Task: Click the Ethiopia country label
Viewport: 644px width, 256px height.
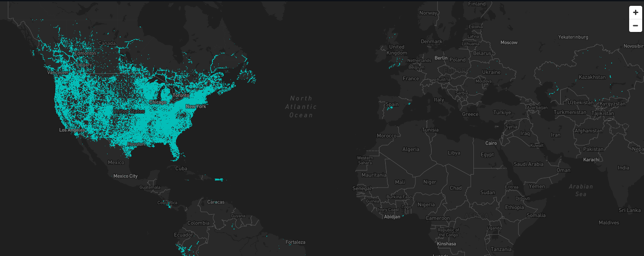Action: (x=514, y=207)
